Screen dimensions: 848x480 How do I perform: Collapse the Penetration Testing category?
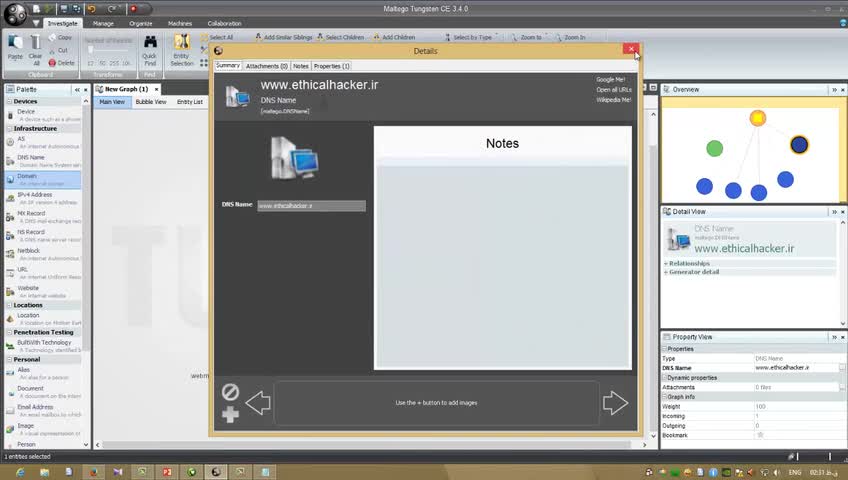(x=9, y=332)
